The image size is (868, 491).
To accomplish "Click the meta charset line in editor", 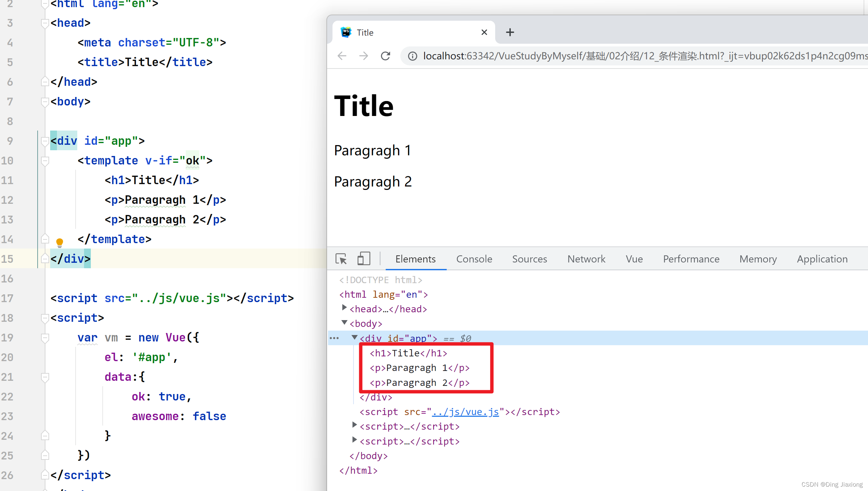I will click(152, 43).
